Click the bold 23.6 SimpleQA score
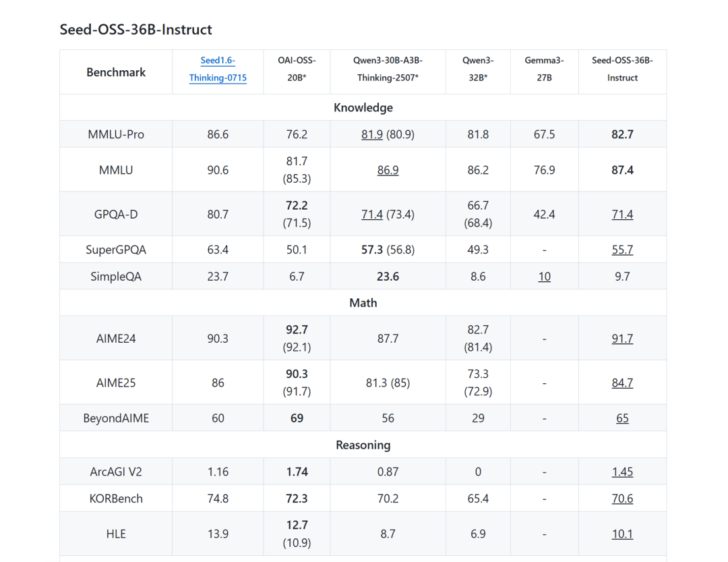Screen dimensions: 728x562 point(388,277)
